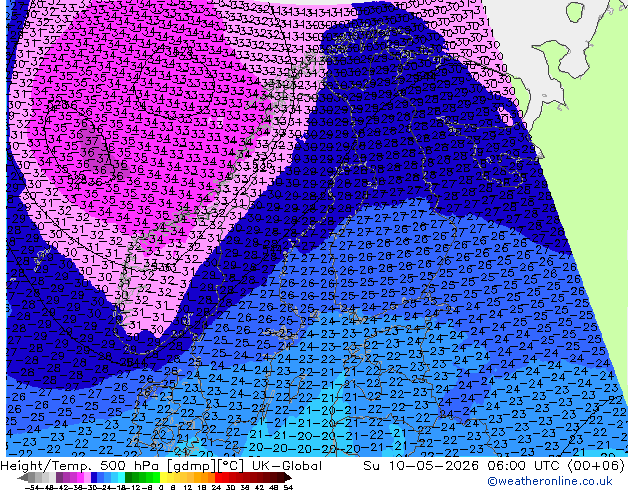Click the dark blue swatch in legend
The image size is (634, 490).
(x=94, y=478)
